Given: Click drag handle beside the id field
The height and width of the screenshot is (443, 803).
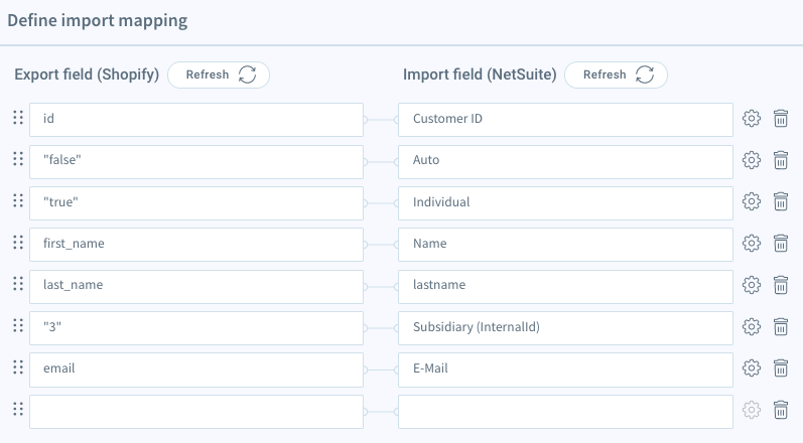Looking at the screenshot, I should (x=17, y=118).
